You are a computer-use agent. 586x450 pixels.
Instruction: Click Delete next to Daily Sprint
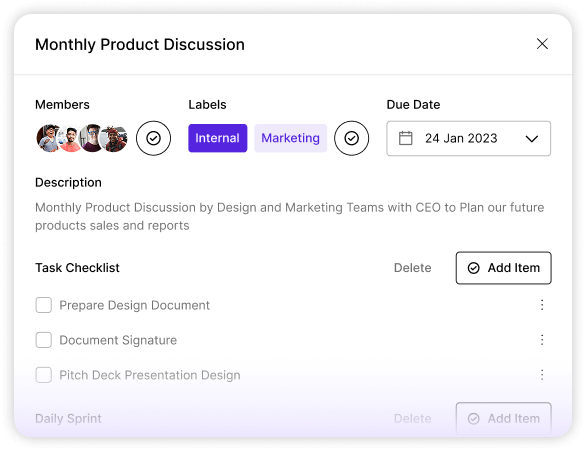point(413,418)
